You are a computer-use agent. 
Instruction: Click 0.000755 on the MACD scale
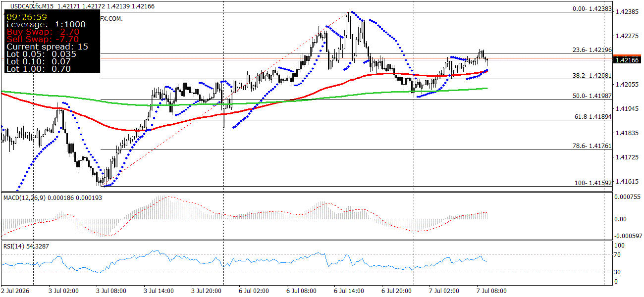click(x=628, y=197)
